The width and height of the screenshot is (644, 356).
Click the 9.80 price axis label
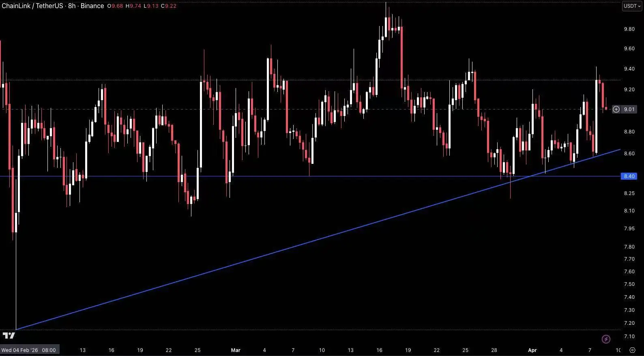tap(629, 29)
